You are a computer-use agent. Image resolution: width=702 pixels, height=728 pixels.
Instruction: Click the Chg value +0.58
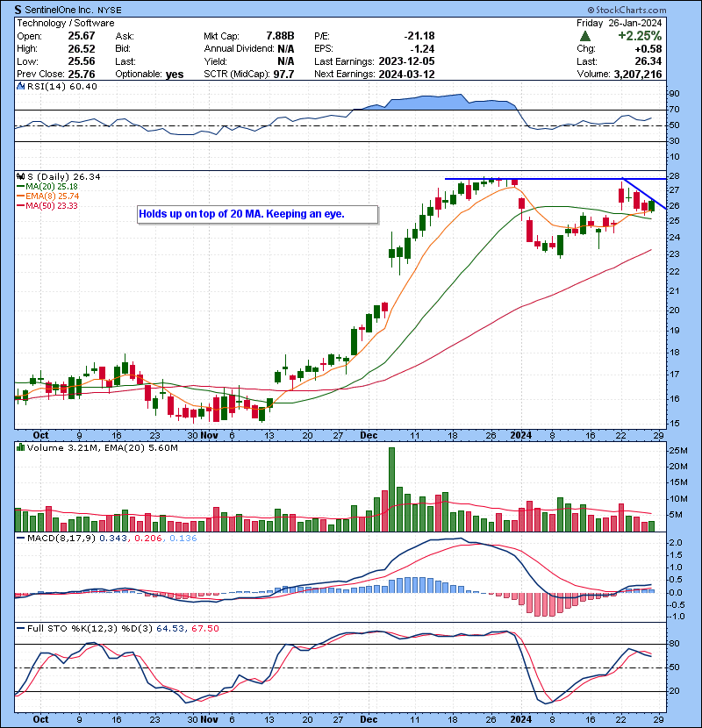[x=648, y=49]
